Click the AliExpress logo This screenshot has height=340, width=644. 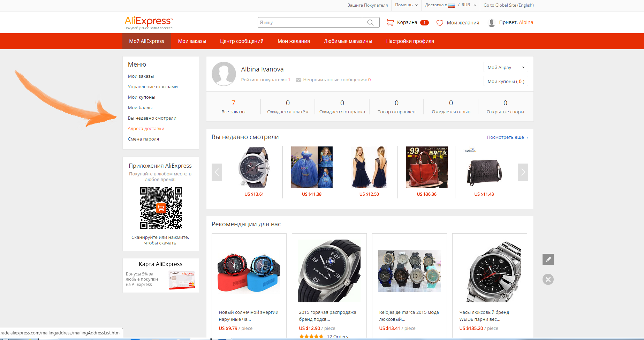click(149, 22)
